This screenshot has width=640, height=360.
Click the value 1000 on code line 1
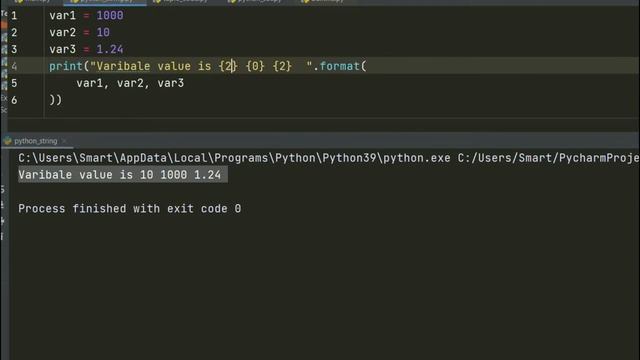(x=110, y=16)
